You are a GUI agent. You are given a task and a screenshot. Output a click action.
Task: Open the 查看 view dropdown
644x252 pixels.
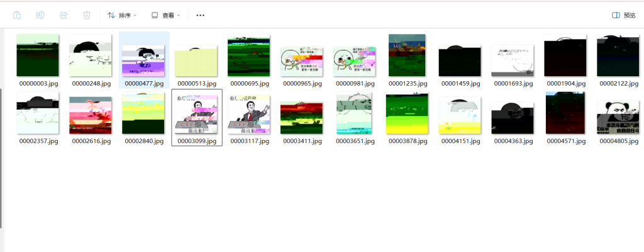coord(165,15)
